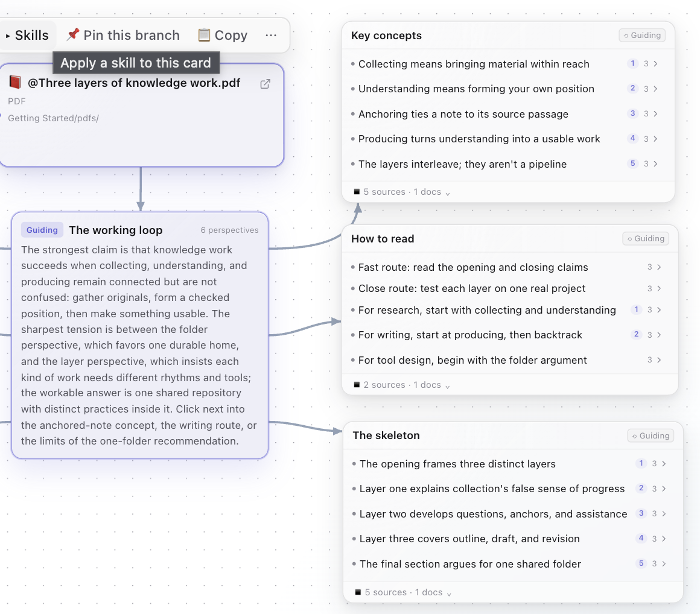
Task: Expand 'Understanding means forming your own position' chevron
Action: [655, 89]
